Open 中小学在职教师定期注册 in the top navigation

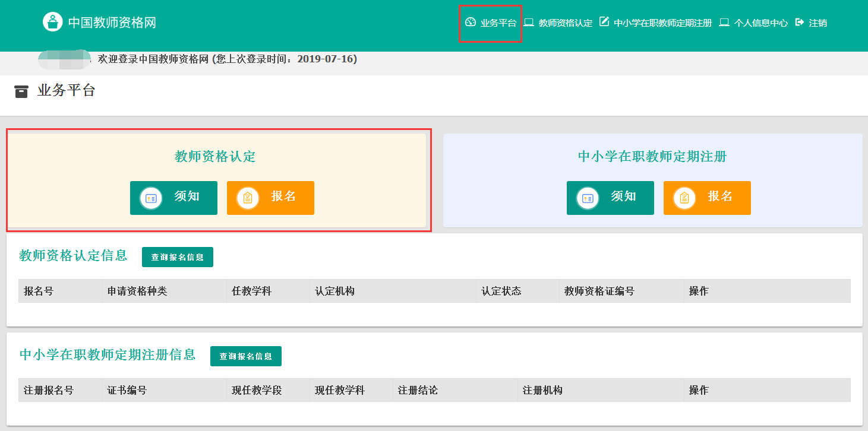point(662,23)
